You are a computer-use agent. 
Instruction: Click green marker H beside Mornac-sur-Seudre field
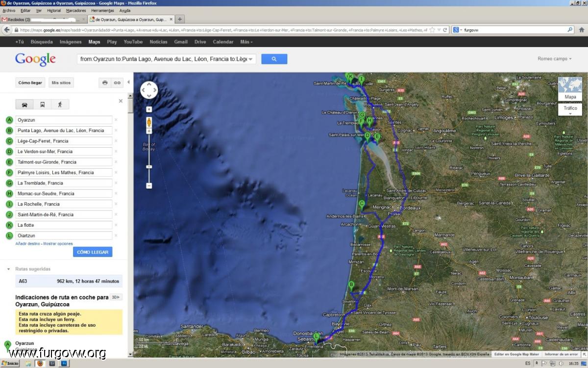click(x=9, y=193)
